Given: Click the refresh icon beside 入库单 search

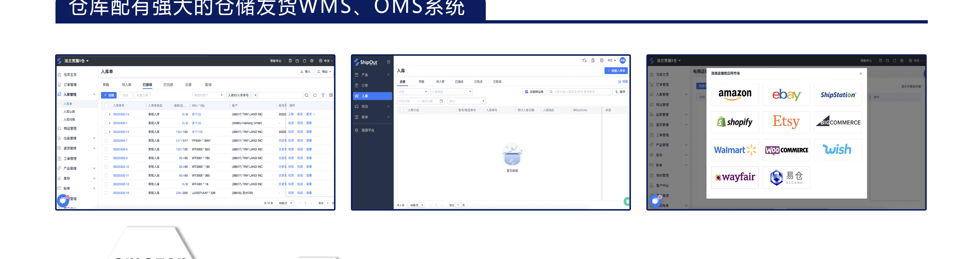Looking at the screenshot, I should (x=315, y=95).
